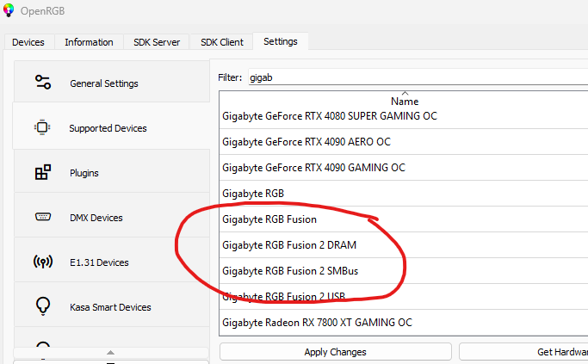Click the Apply Changes button
Screen dimensions: 588x364
(335, 352)
